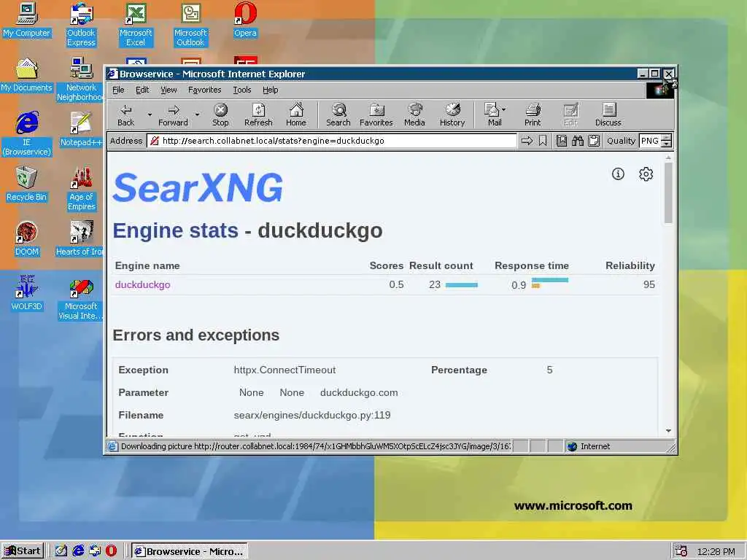
Task: Open the File menu
Action: (x=118, y=90)
